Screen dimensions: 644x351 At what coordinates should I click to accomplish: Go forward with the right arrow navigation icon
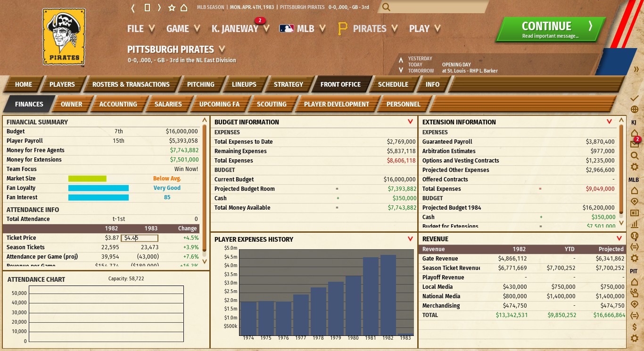pyautogui.click(x=159, y=8)
